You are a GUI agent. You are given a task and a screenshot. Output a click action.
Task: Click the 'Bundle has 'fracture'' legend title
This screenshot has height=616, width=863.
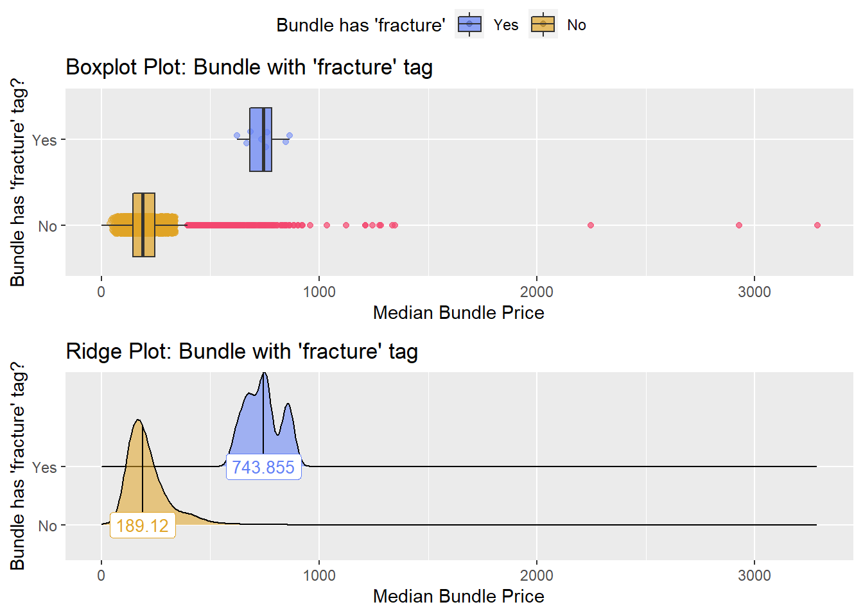(361, 25)
